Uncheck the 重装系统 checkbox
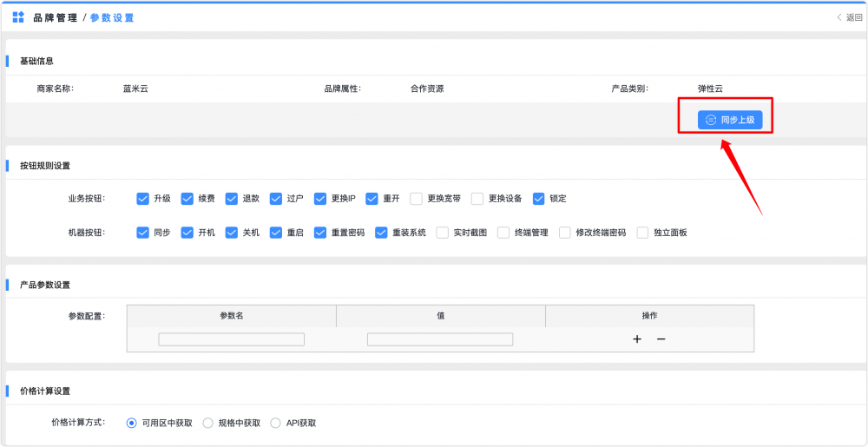Viewport: 868px width, 447px height. pos(381,233)
